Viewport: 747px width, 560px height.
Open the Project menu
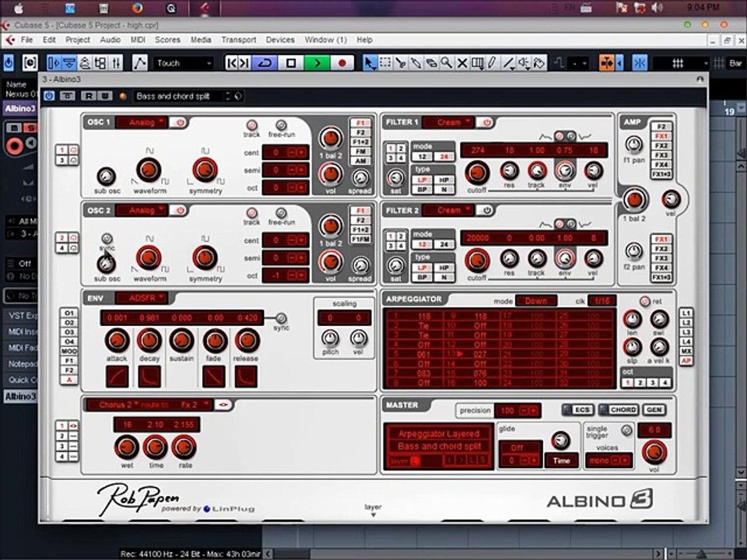tap(78, 40)
